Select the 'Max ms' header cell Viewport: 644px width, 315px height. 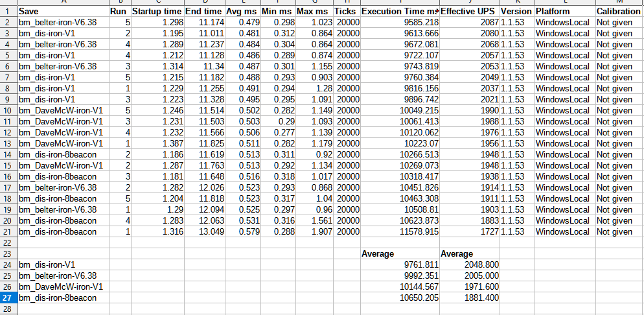[314, 12]
